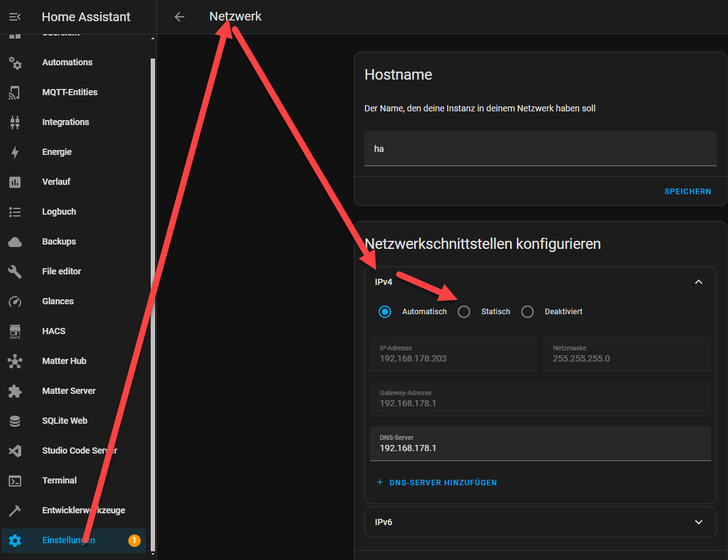Select the Statisch IPv4 radio option
This screenshot has width=728, height=560.
[x=464, y=312]
